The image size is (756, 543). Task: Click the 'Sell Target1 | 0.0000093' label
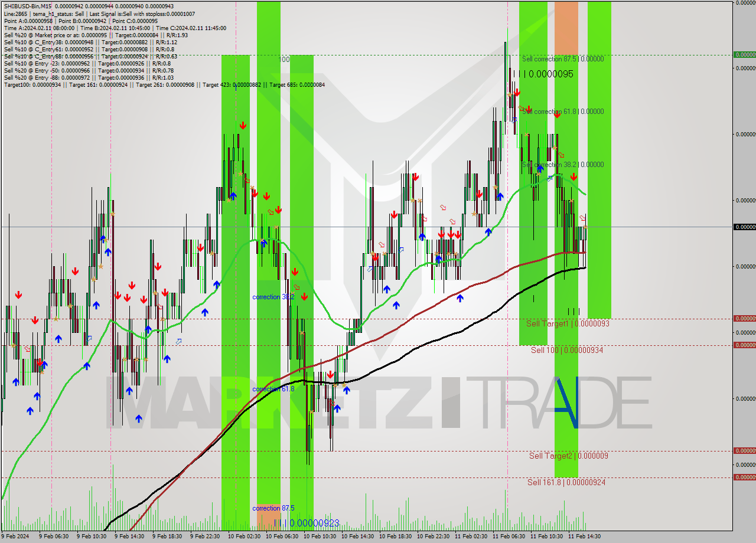pos(568,323)
